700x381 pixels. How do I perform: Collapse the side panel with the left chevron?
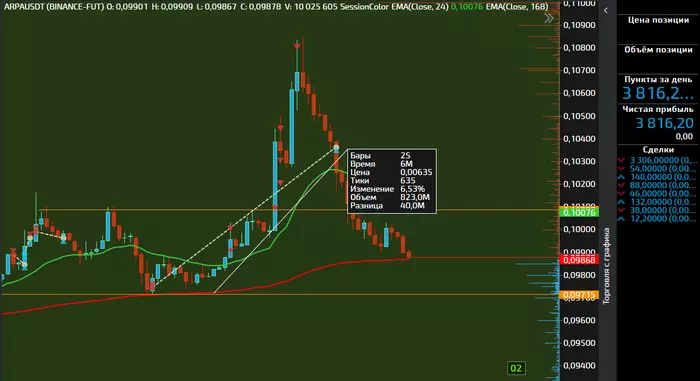click(x=606, y=10)
